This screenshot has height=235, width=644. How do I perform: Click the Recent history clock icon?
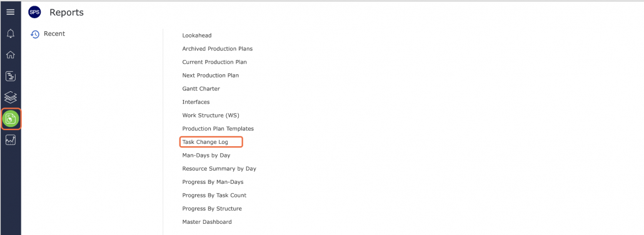[x=35, y=34]
